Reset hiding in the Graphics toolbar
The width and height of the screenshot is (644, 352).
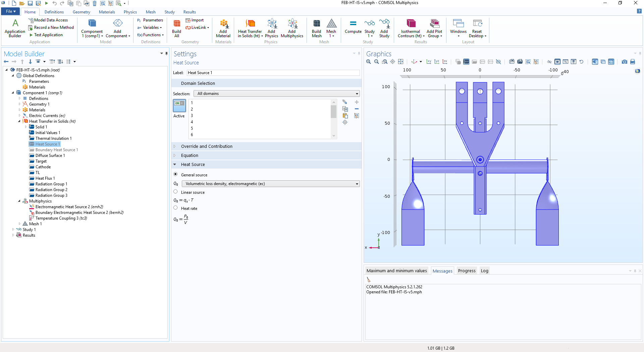pos(582,62)
